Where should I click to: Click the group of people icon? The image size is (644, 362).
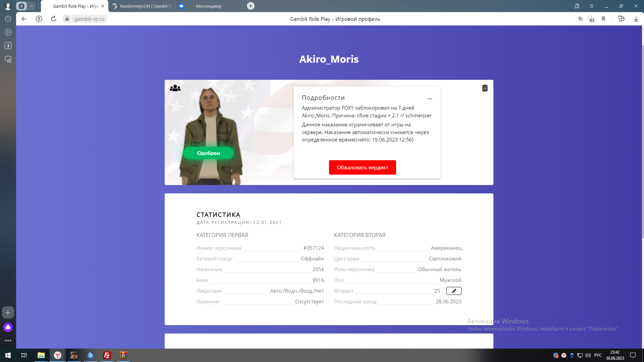point(175,88)
